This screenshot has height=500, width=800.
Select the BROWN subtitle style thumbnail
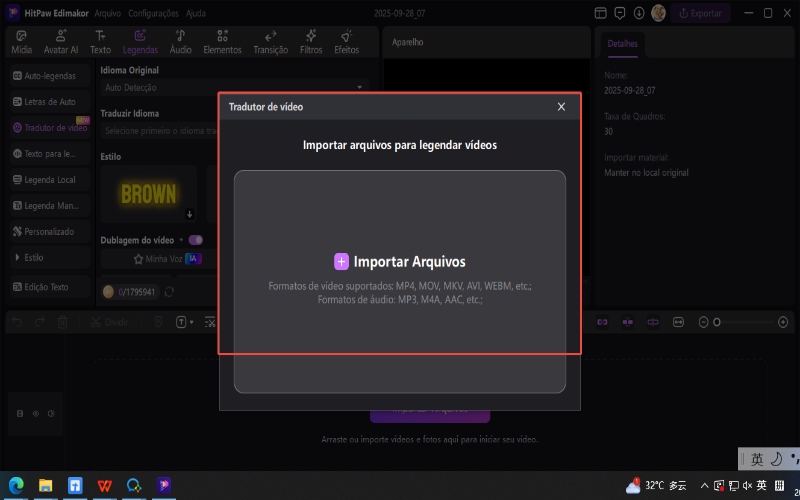click(148, 194)
